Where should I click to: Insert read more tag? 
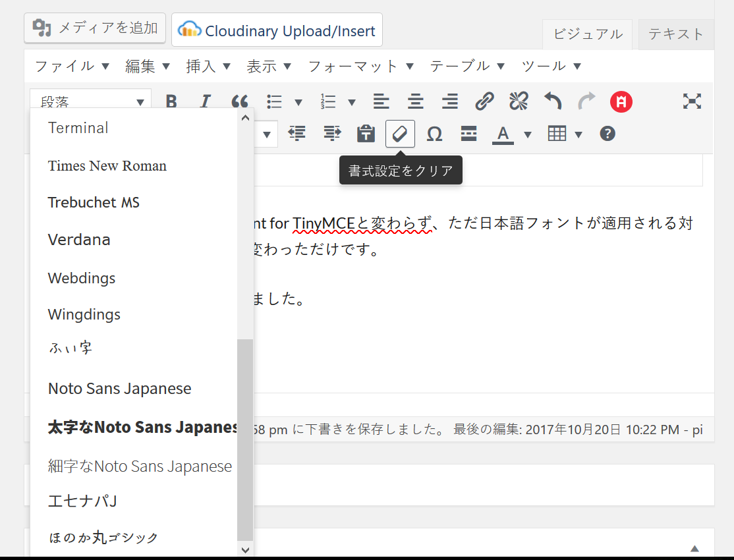tap(468, 134)
